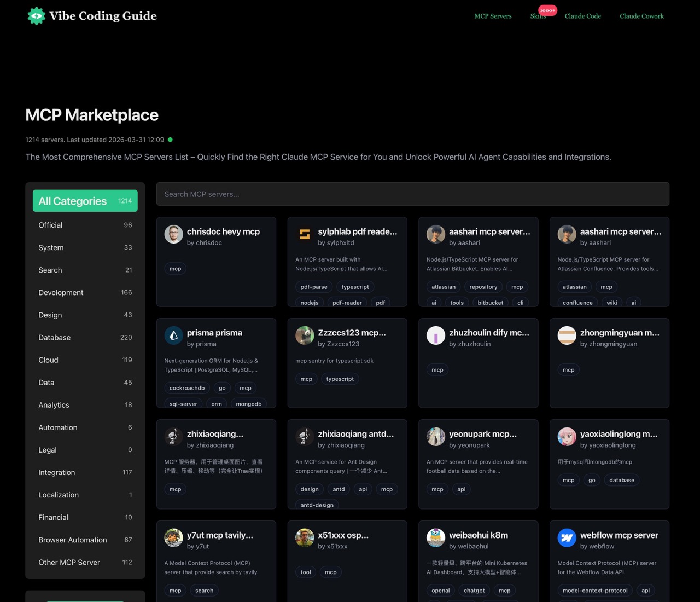Click the webflow logo icon
This screenshot has height=602, width=700.
567,538
